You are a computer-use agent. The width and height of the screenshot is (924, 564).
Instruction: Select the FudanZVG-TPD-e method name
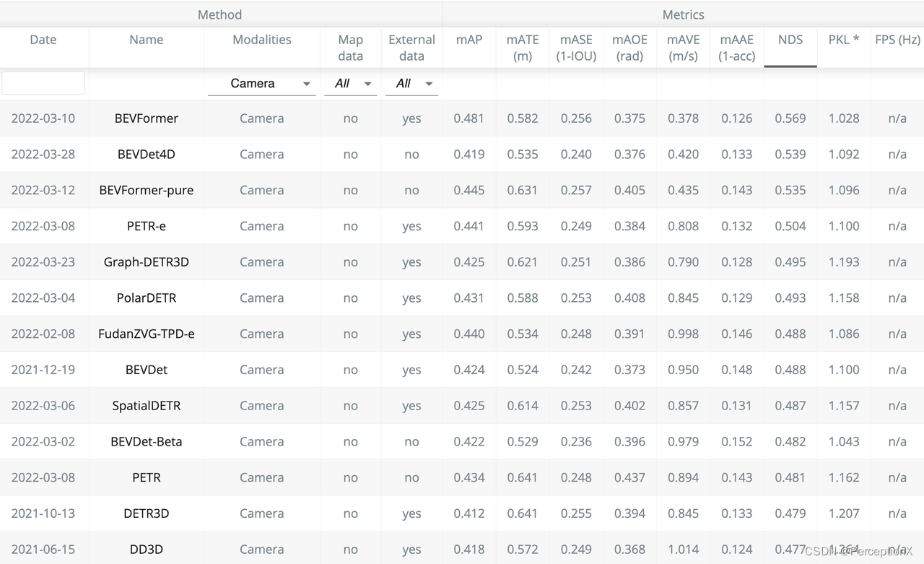[x=147, y=334]
